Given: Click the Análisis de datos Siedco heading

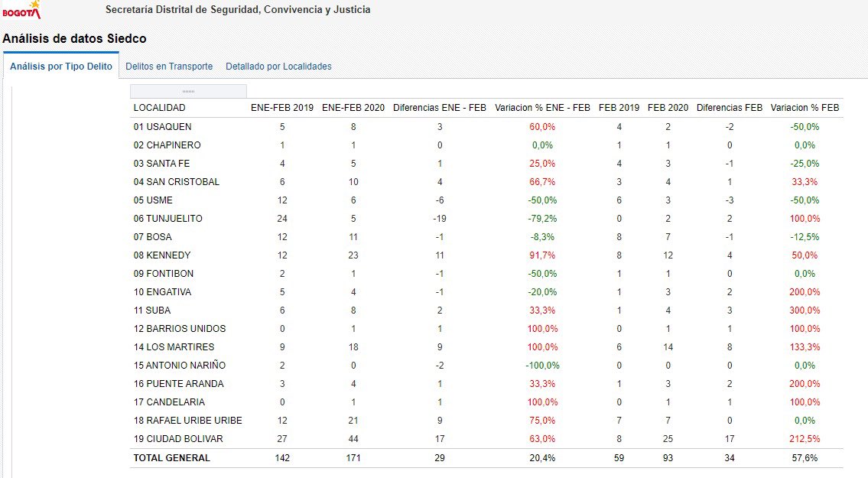Looking at the screenshot, I should [75, 39].
